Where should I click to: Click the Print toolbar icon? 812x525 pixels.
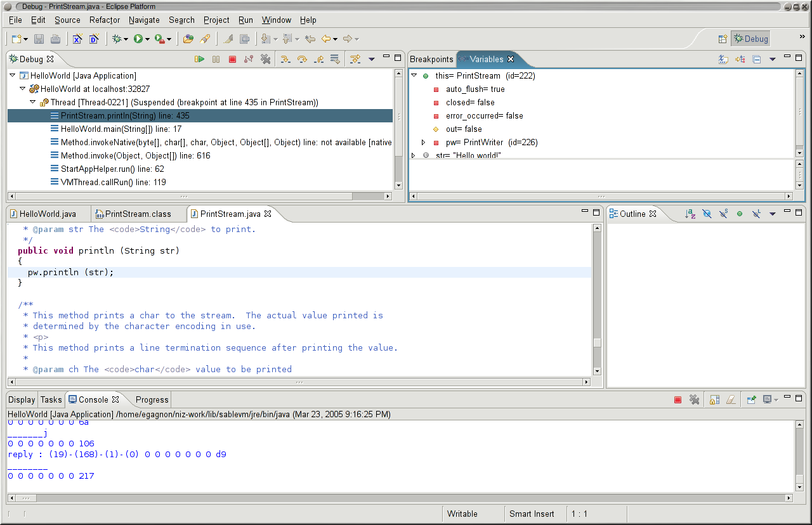coord(55,39)
